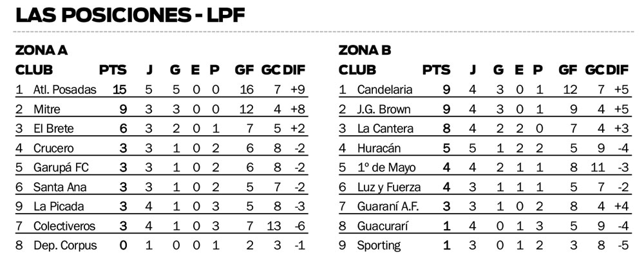Select the ZONA A heading
This screenshot has width=644, height=260.
click(x=41, y=50)
